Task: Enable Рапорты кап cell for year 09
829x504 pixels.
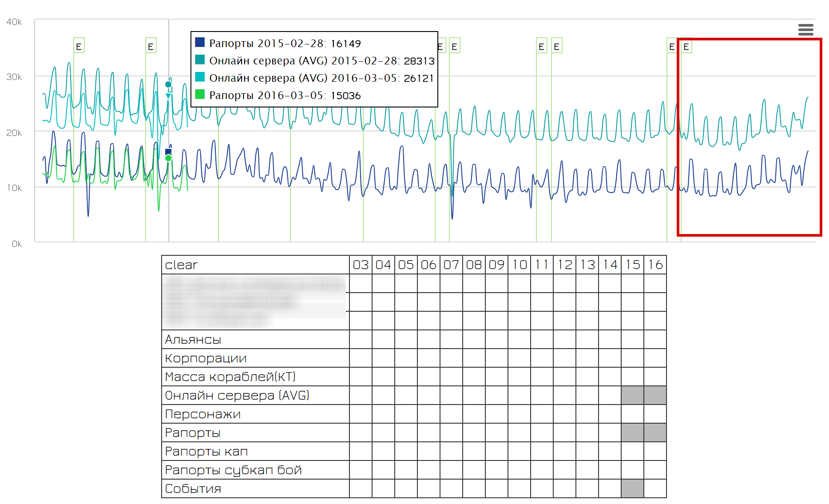Action: coord(497,451)
